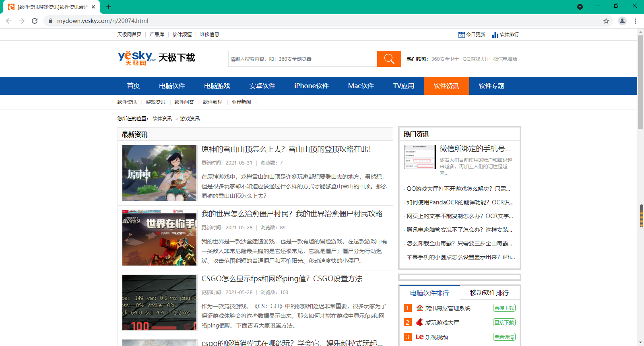Open the CSGO fps article thumbnail
644x346 pixels.
(159, 303)
